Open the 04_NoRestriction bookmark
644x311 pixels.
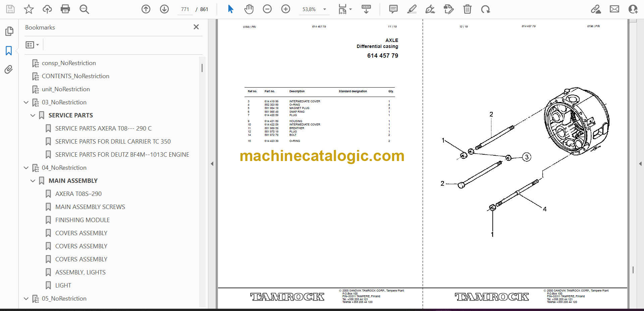pos(64,168)
